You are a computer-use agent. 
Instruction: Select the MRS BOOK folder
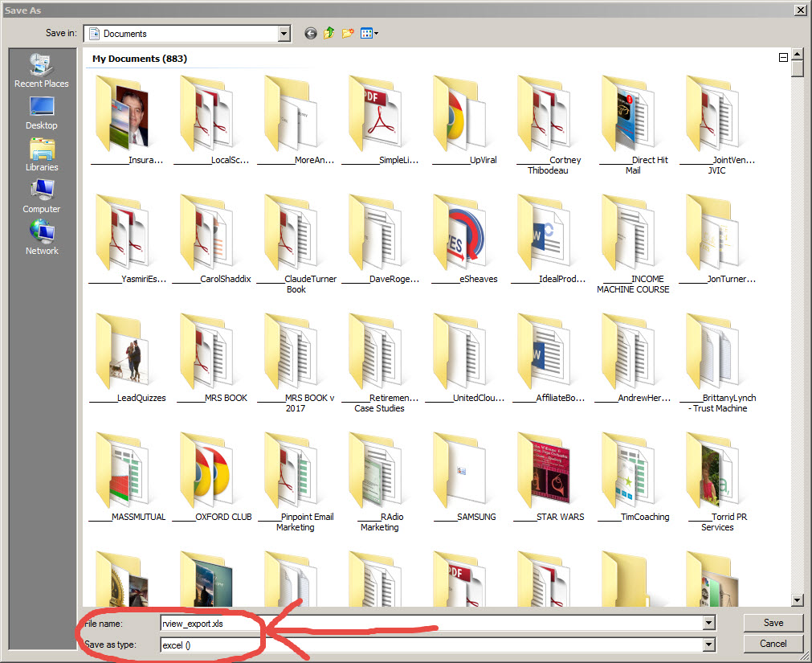(211, 358)
